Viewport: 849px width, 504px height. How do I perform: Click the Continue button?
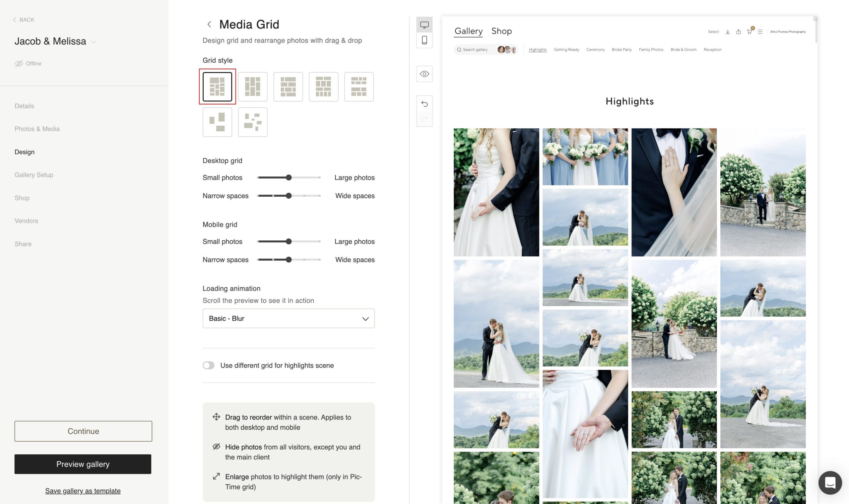click(x=83, y=431)
